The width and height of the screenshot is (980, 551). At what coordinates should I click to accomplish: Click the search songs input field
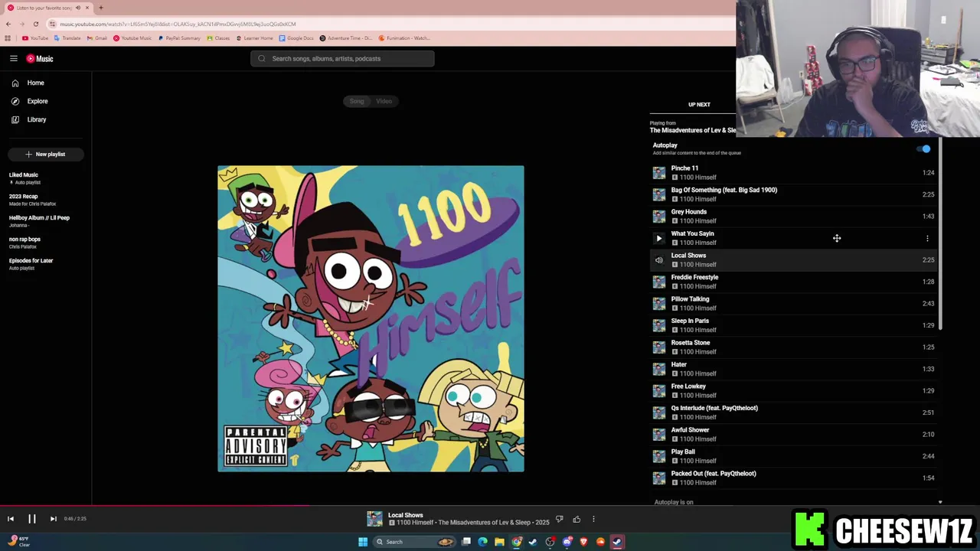pos(342,58)
